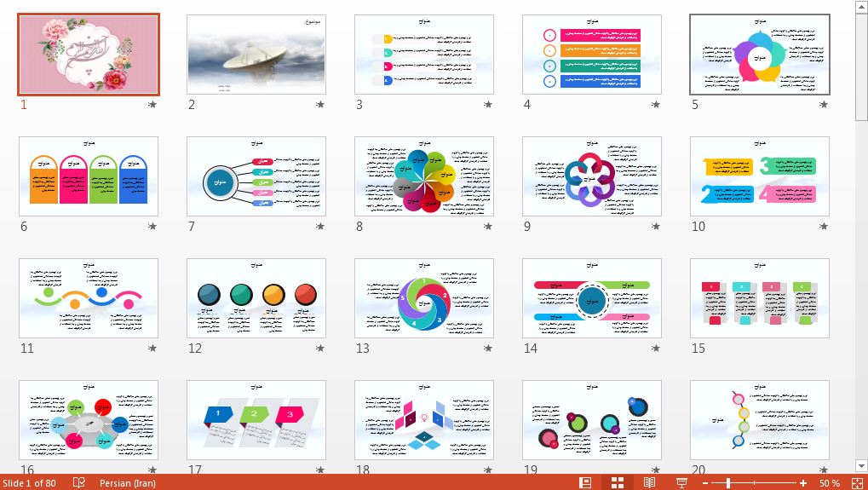Click the zoom in plus button
This screenshot has height=490, width=868.
coord(803,483)
